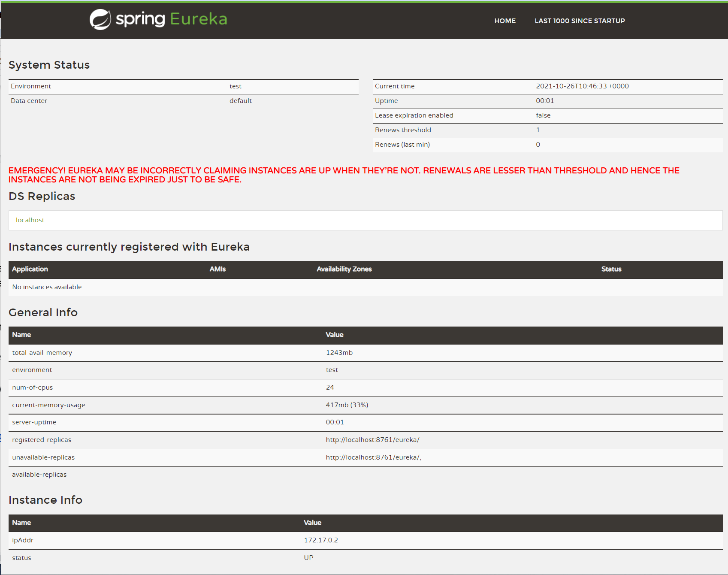Open LAST 1000 SINCE STARTUP page

pos(580,21)
